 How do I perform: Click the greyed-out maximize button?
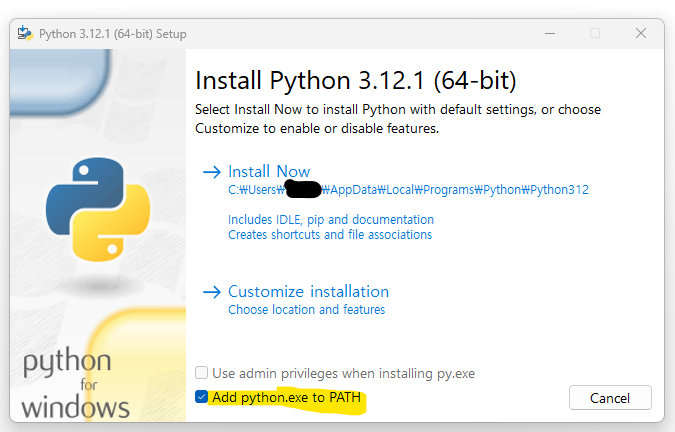[x=595, y=33]
